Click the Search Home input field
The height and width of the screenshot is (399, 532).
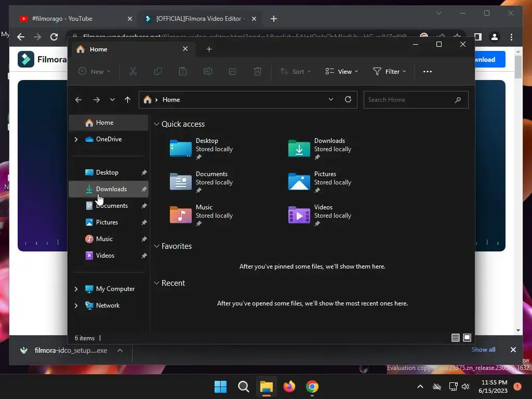point(416,100)
